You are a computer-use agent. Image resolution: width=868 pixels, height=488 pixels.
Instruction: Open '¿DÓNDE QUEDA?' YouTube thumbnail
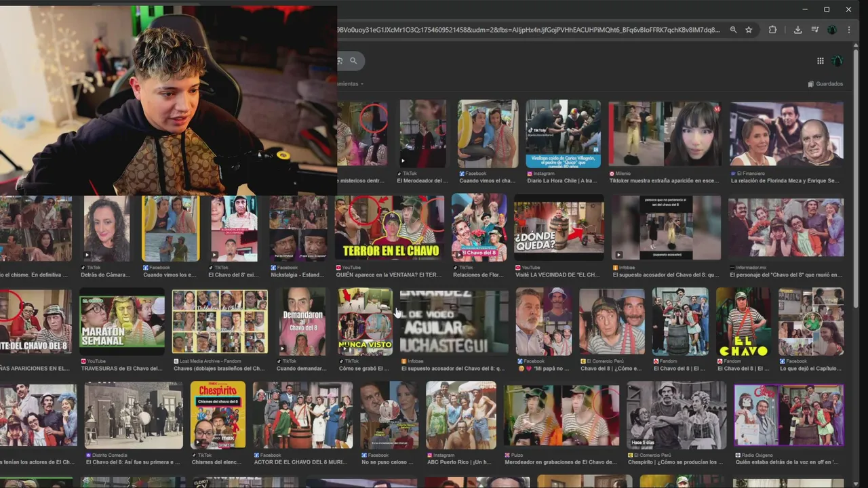(559, 228)
